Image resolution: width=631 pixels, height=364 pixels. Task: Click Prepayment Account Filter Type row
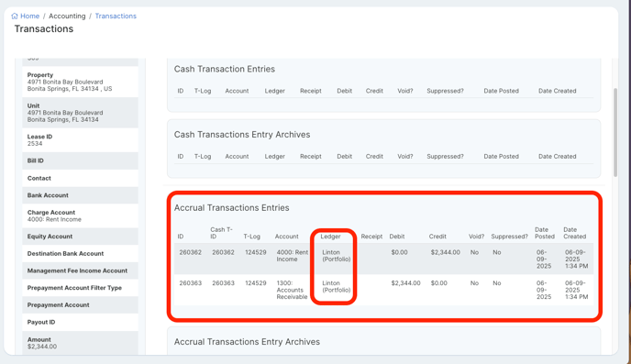[80, 288]
